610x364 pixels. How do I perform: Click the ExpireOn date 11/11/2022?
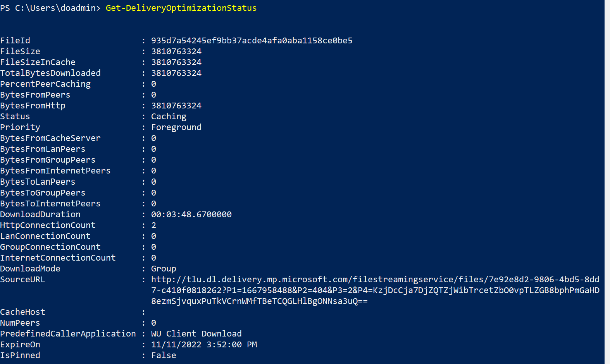pyautogui.click(x=176, y=345)
